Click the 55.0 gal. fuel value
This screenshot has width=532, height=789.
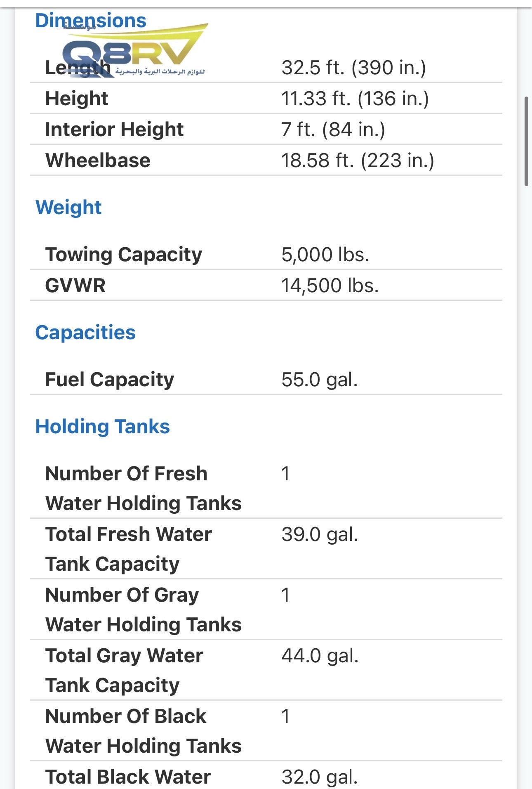319,380
